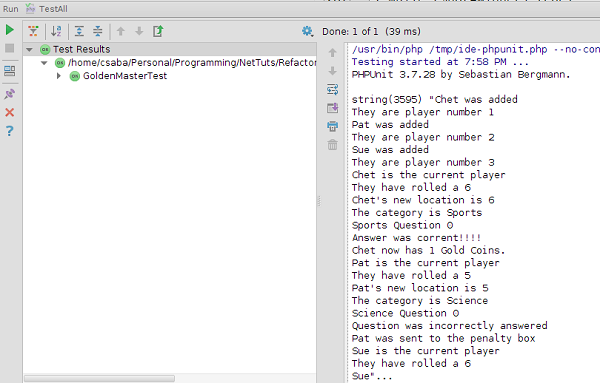This screenshot has height=383, width=600.
Task: Select the /home/csaba/Personal/Programming path row
Action: click(170, 63)
